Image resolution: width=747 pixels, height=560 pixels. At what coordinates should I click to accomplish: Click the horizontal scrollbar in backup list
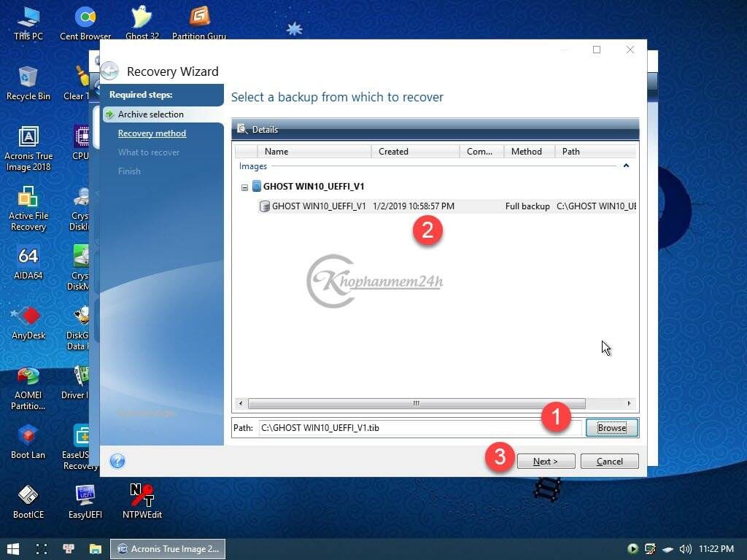click(416, 403)
